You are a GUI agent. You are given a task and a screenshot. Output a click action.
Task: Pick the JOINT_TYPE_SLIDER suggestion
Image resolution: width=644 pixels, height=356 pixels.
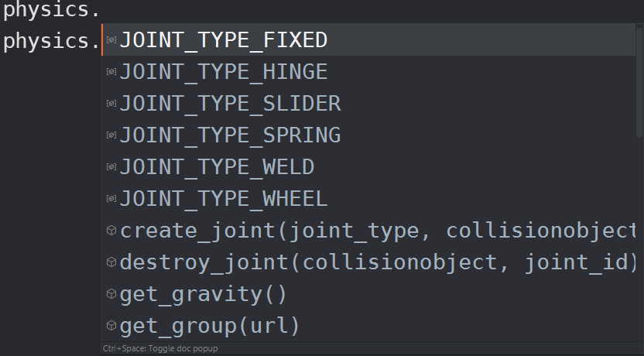(x=368, y=103)
